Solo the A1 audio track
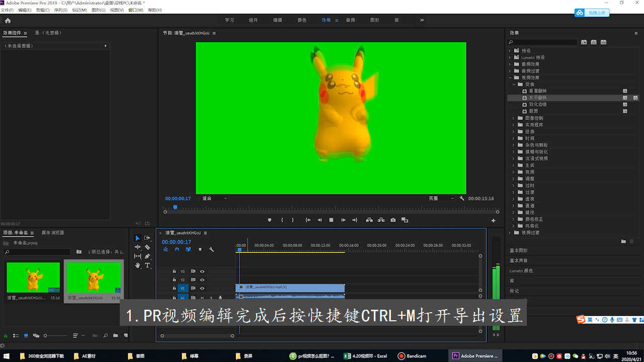644x362 pixels. 211,298
